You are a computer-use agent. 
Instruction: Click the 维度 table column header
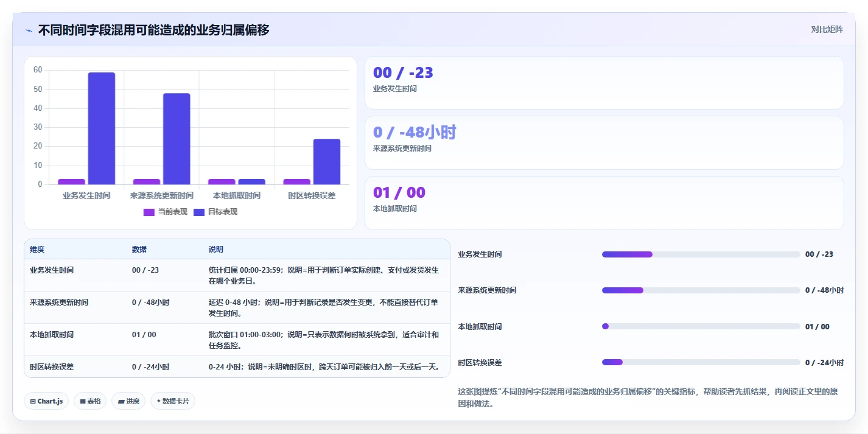[x=37, y=250]
